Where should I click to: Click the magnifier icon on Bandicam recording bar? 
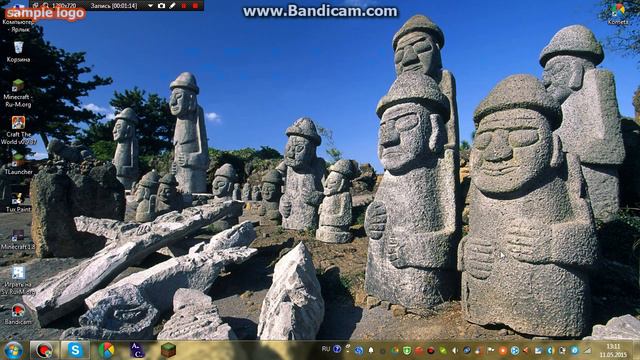pyautogui.click(x=46, y=6)
